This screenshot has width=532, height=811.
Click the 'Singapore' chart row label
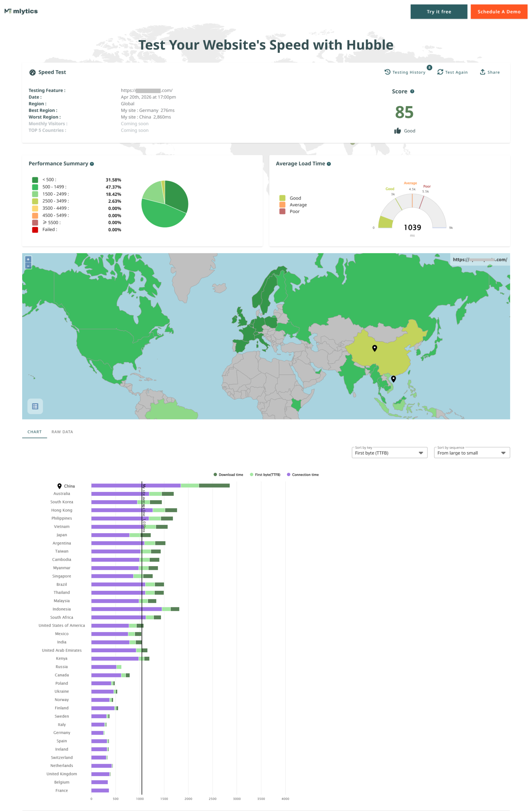coord(62,576)
